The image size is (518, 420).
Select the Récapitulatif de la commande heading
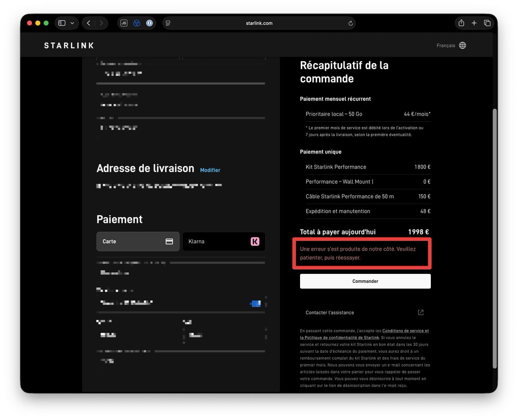point(344,72)
